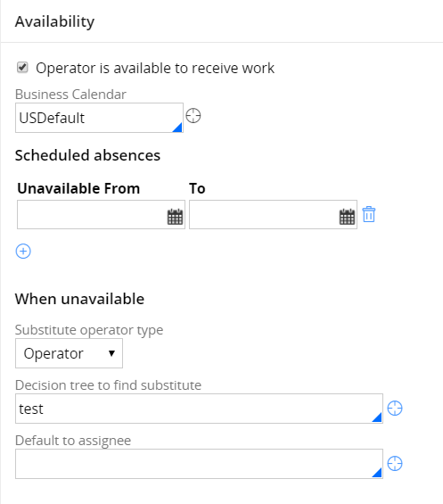Click the Scheduled absences heading
Screen dimensions: 443x504
point(87,155)
